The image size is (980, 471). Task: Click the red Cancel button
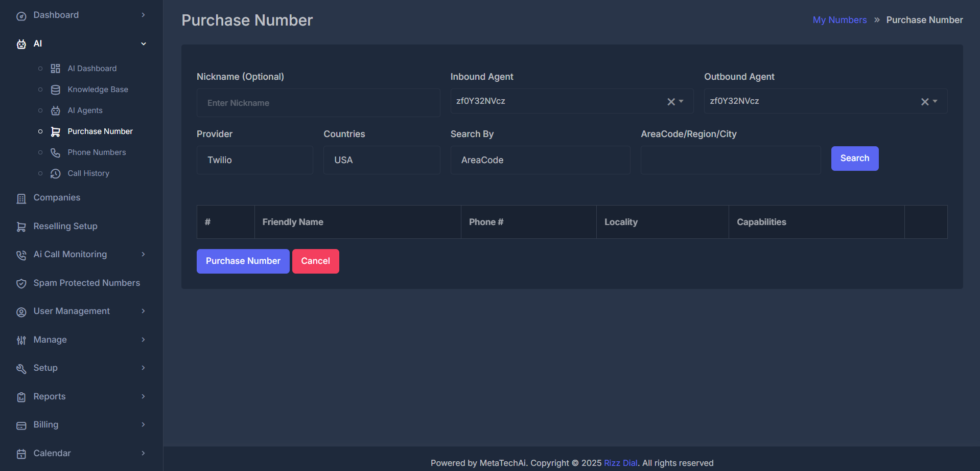coord(315,261)
